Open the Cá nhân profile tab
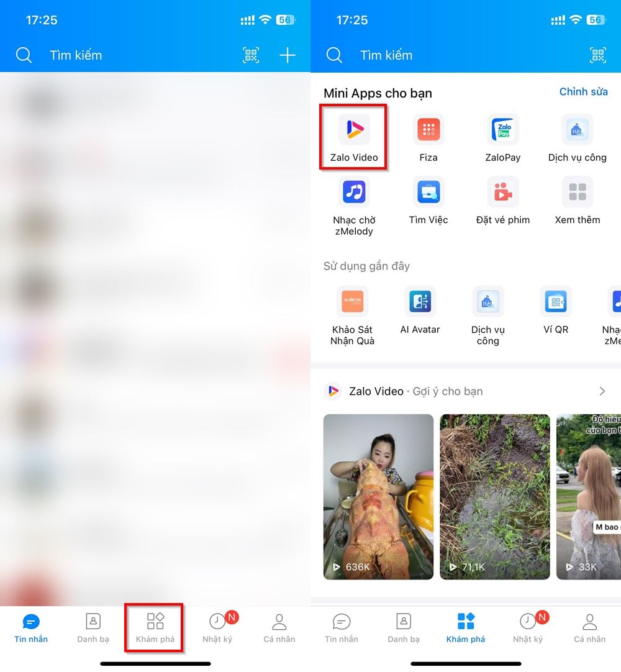The image size is (621, 672). coord(589,627)
